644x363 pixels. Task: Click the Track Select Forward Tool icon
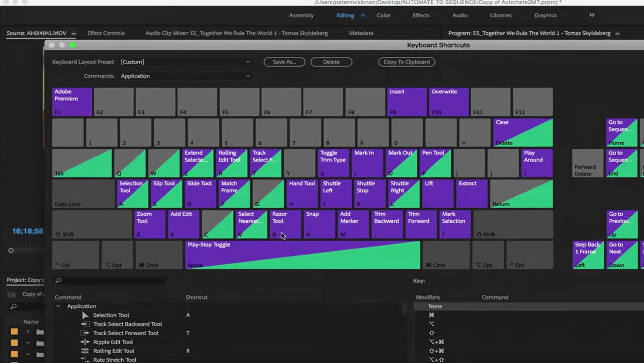click(x=85, y=333)
